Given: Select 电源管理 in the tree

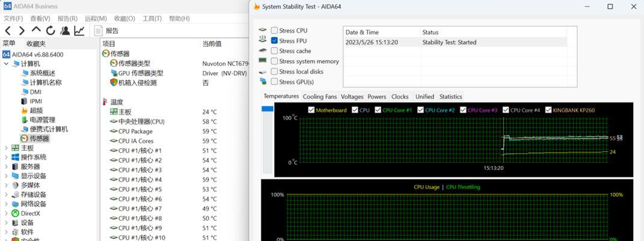Looking at the screenshot, I should [x=38, y=120].
